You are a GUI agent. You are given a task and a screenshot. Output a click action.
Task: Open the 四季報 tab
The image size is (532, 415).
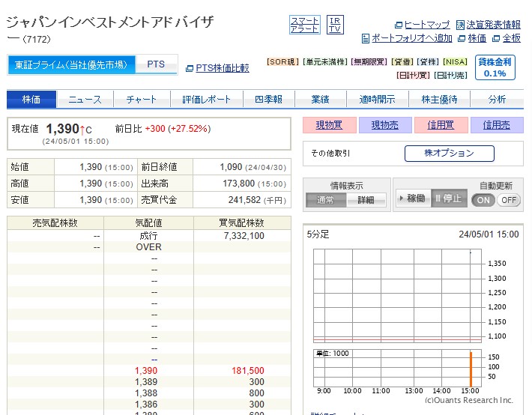[x=269, y=100]
